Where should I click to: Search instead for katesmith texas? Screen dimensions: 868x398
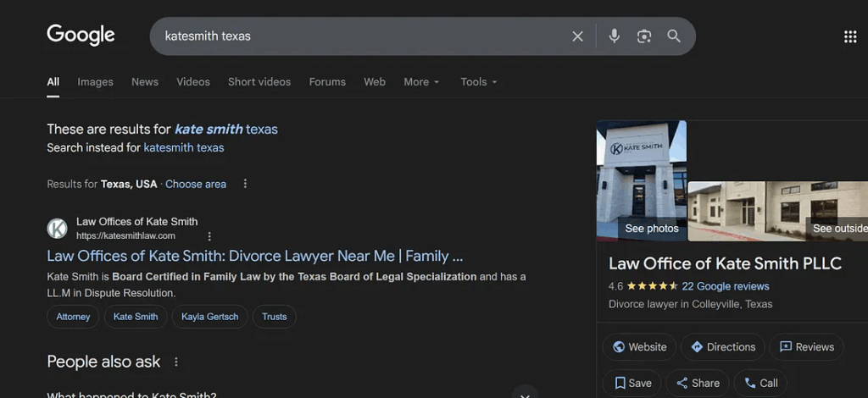pos(184,147)
